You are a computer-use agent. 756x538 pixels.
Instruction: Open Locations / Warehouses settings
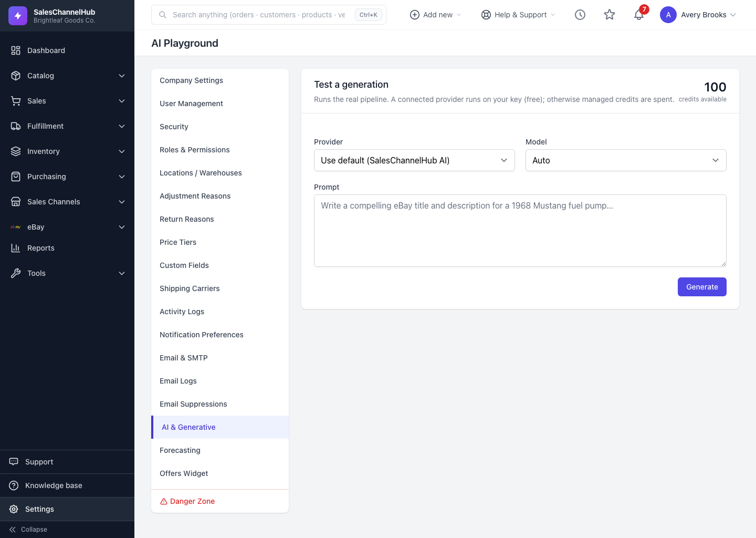point(220,173)
